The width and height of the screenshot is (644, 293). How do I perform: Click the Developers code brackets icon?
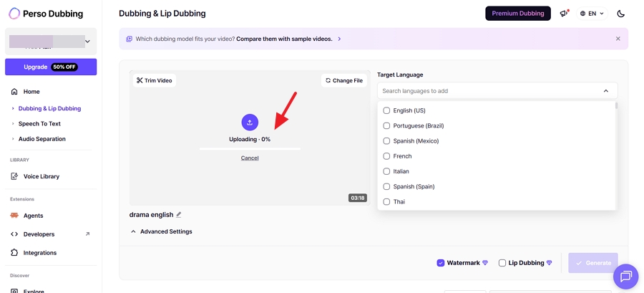[14, 234]
